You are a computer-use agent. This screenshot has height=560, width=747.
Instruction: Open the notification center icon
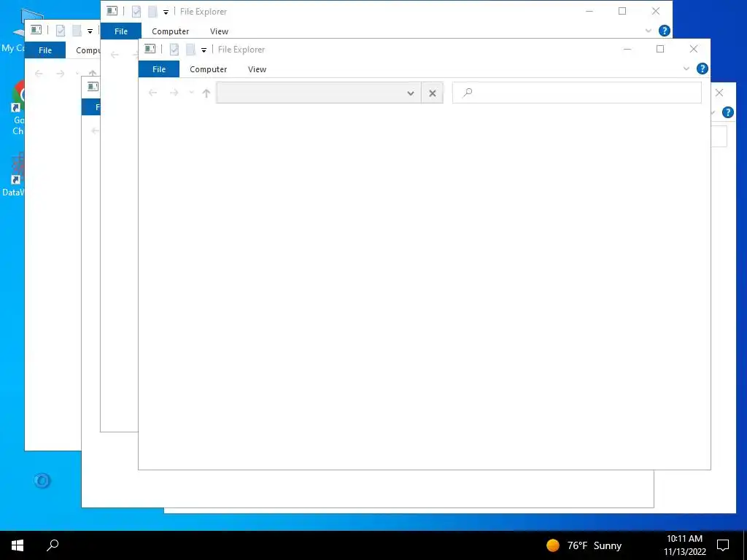pyautogui.click(x=723, y=545)
